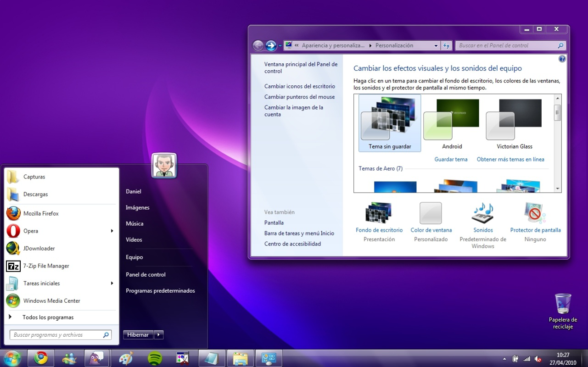
Task: Open Cambiar punteros del mouse link
Action: [x=299, y=97]
